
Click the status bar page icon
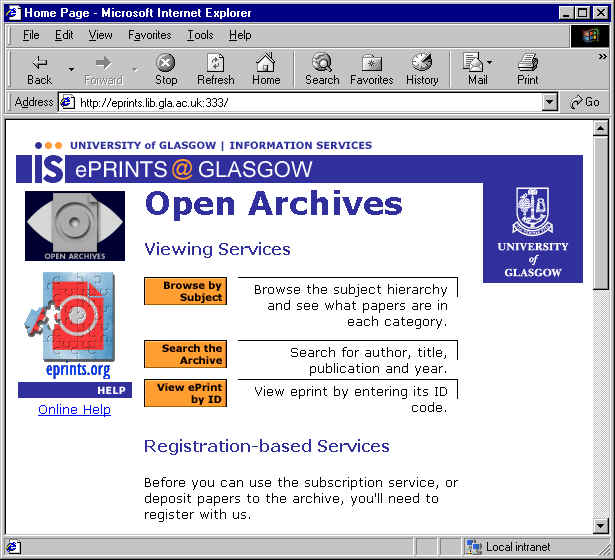point(13,547)
